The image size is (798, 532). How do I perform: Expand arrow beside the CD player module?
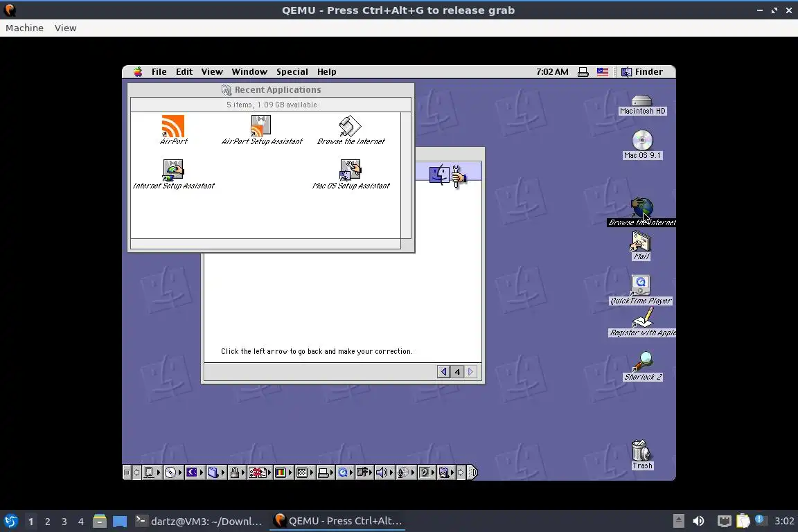(x=180, y=472)
